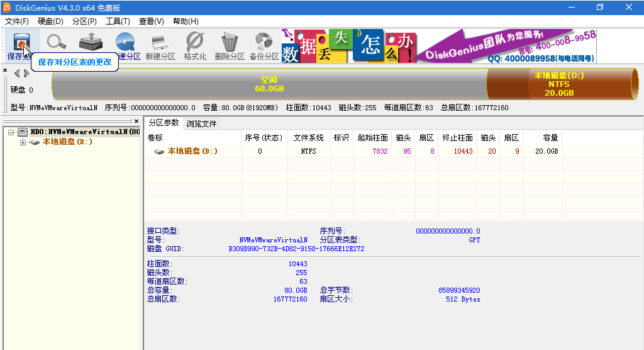The height and width of the screenshot is (350, 644).
Task: Expand the 本地磁盘 (D:) tree node
Action: point(23,142)
